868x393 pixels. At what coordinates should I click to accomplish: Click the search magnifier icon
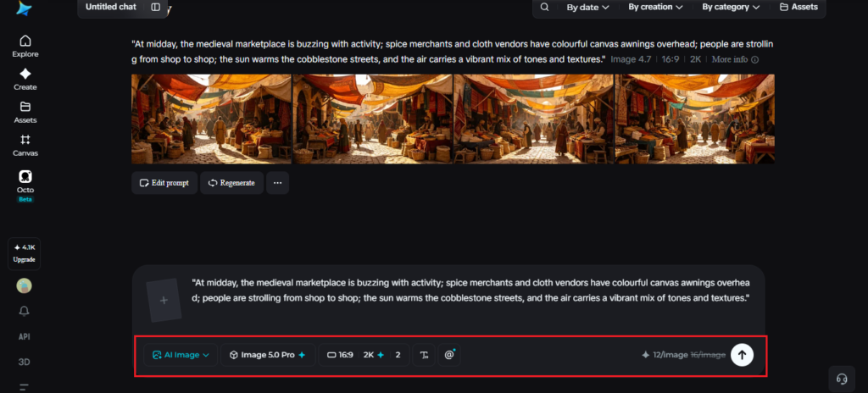545,7
